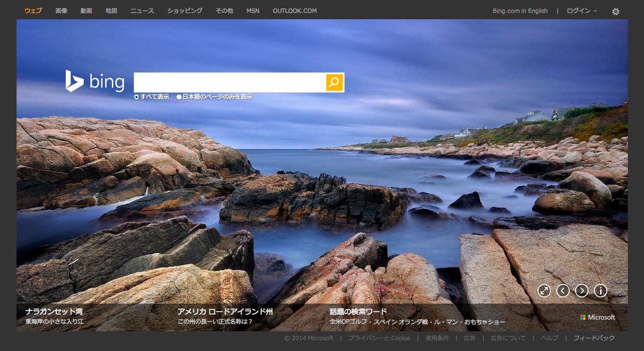
Task: Go to the next background image
Action: [582, 291]
